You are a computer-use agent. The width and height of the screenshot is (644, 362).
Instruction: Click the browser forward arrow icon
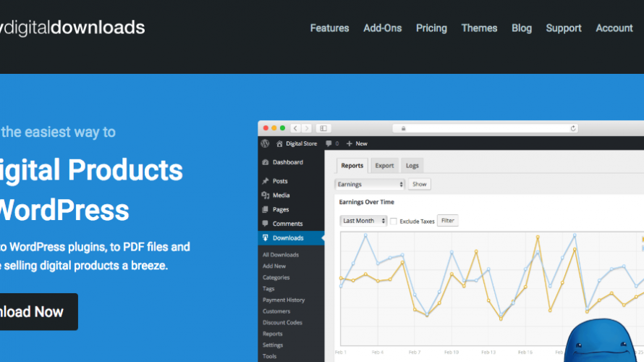click(307, 128)
